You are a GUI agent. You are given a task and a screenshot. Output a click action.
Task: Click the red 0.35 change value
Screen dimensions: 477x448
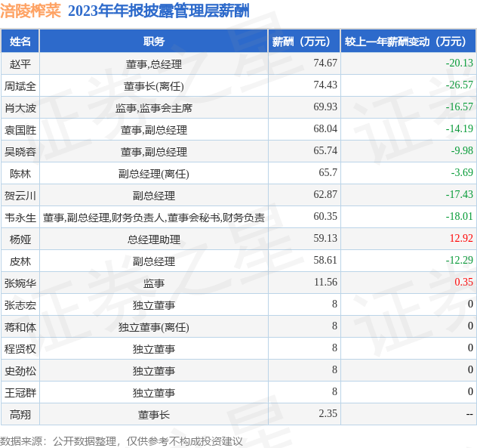(x=463, y=283)
